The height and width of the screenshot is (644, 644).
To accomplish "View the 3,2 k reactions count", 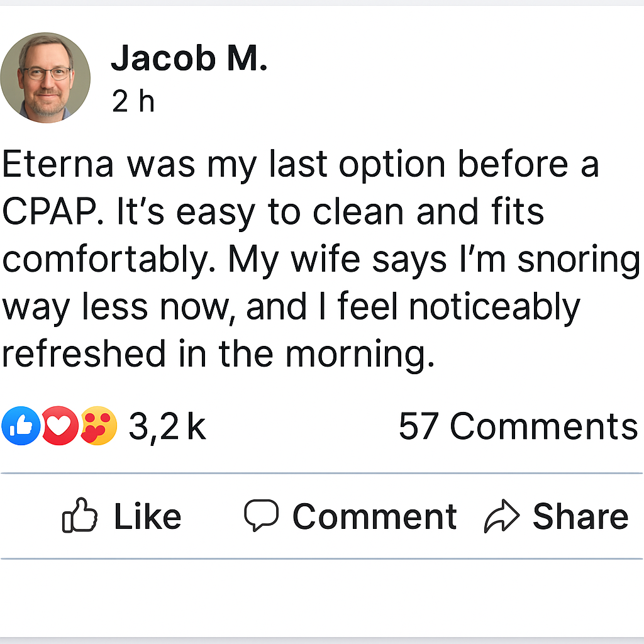I will [167, 426].
